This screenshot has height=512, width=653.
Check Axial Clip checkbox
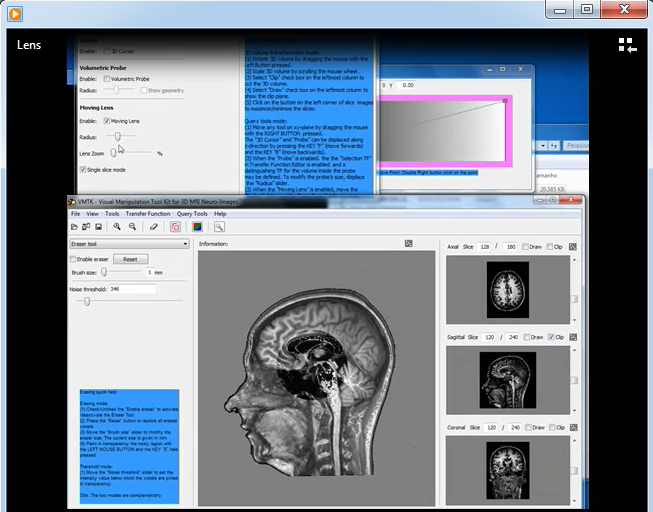[x=550, y=247]
